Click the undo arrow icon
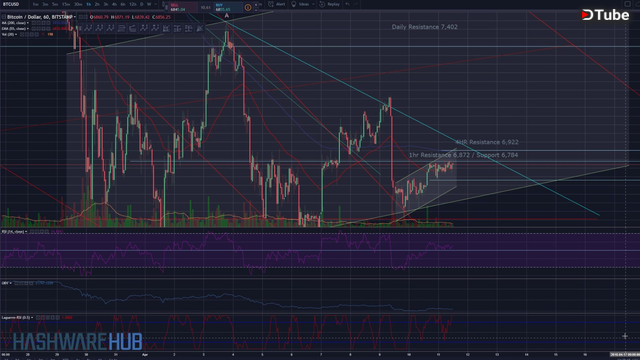The height and width of the screenshot is (360, 640). (348, 4)
